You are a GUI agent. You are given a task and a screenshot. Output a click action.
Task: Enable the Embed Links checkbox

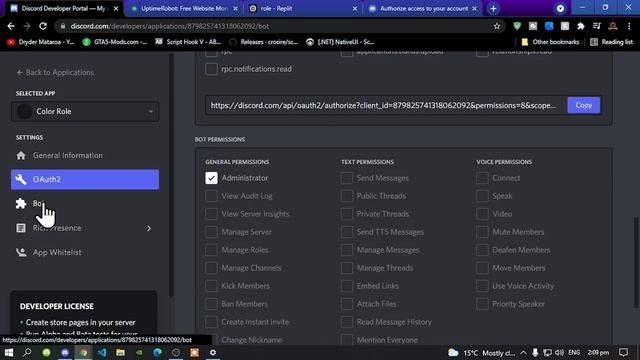[x=347, y=286]
